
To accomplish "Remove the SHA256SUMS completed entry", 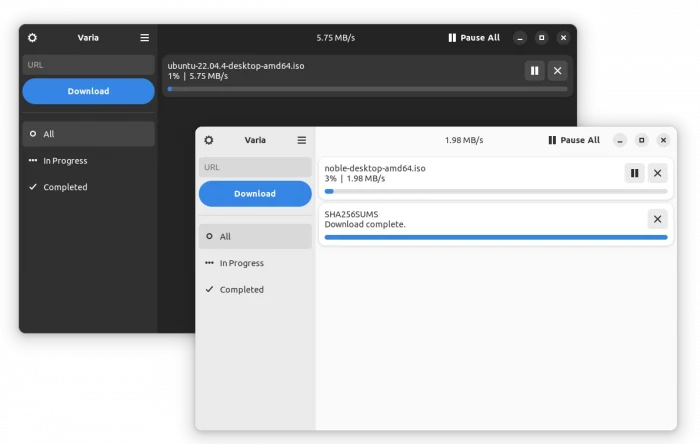I will click(657, 219).
